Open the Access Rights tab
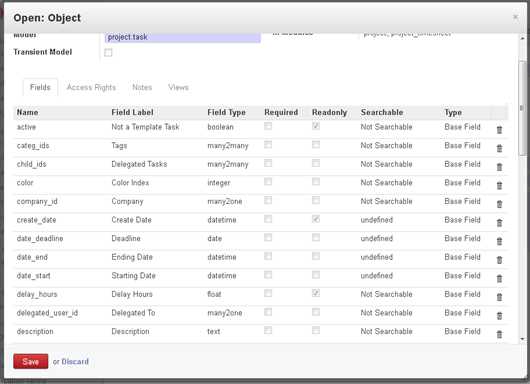Viewport: 530px width, 384px height. coord(91,87)
